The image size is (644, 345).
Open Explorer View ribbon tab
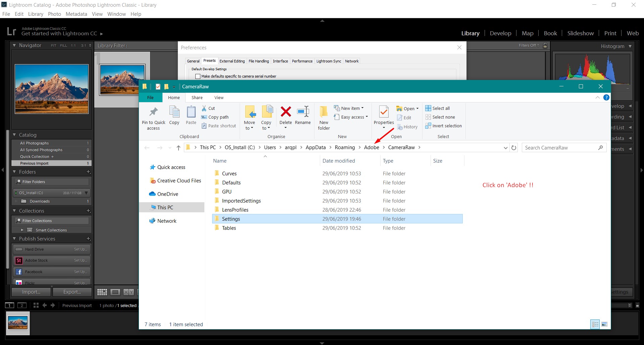pos(219,97)
